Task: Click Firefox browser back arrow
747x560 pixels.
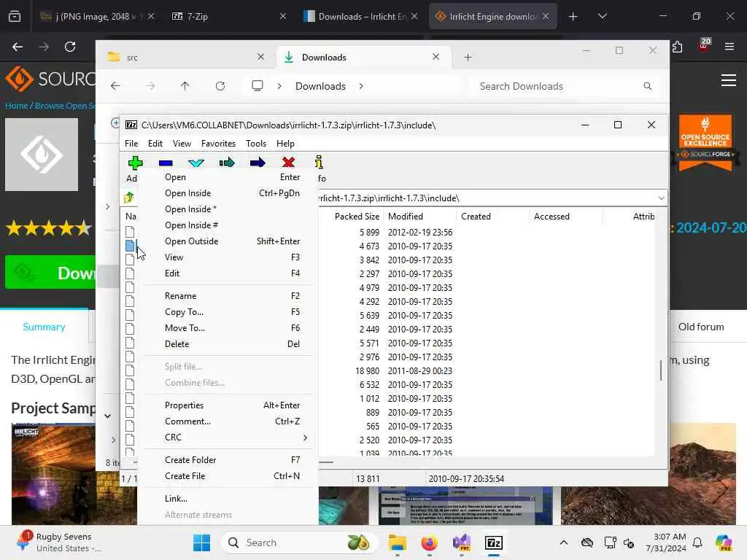Action: (x=18, y=47)
